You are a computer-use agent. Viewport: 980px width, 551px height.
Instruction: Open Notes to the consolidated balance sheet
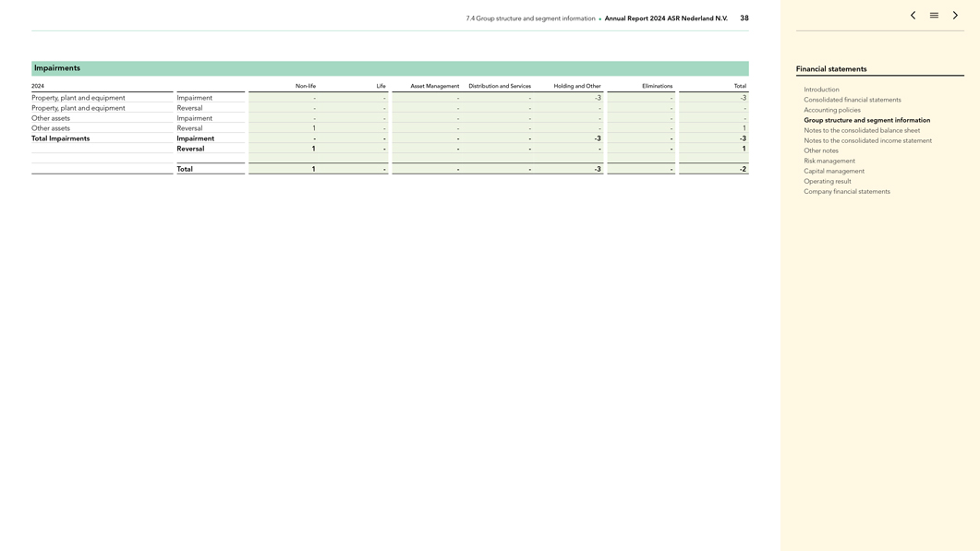(x=862, y=130)
